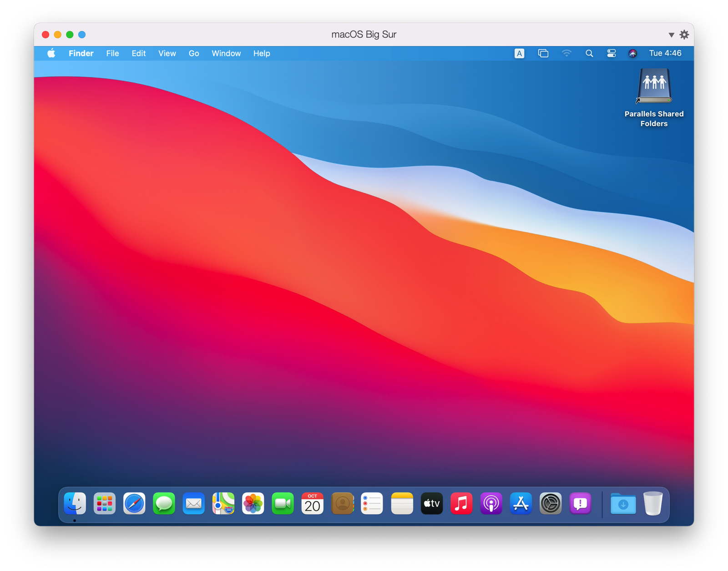Activate Siri from the menu bar
This screenshot has width=728, height=571.
click(x=632, y=53)
